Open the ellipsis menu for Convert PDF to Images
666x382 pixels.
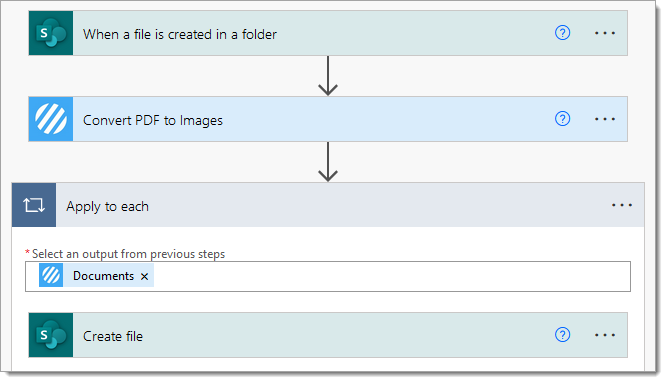click(605, 119)
